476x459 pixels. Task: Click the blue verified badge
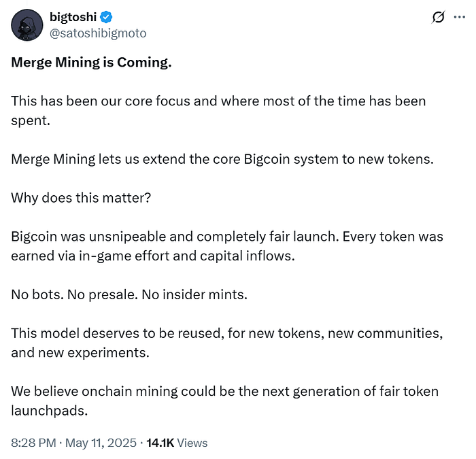(106, 17)
